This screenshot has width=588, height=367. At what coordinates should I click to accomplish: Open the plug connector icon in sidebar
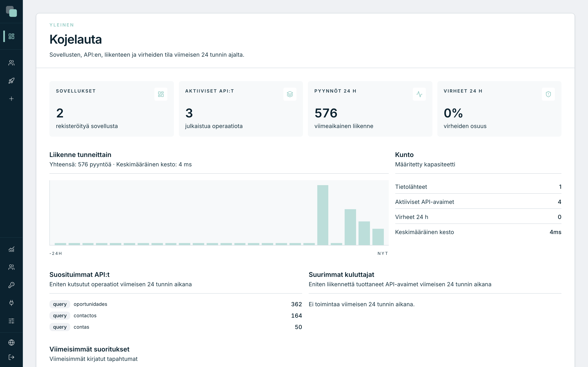pos(11,303)
